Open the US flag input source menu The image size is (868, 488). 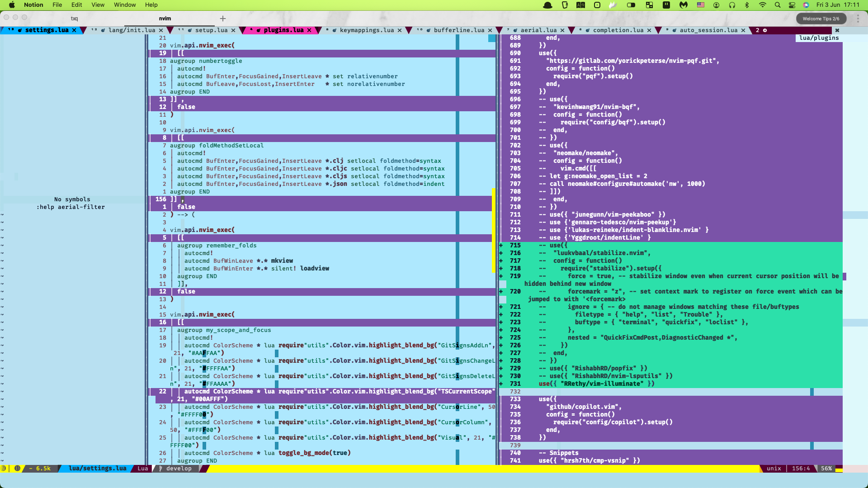point(701,5)
